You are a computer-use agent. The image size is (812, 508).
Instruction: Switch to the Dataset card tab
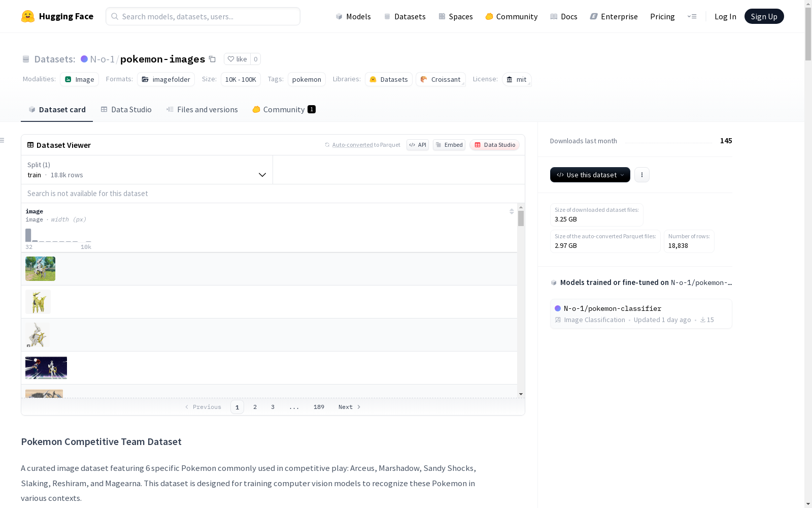tap(57, 110)
